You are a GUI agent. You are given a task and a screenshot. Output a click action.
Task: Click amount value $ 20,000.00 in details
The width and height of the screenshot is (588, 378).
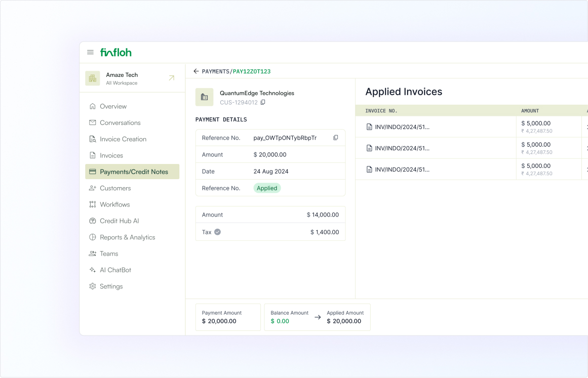coord(270,154)
